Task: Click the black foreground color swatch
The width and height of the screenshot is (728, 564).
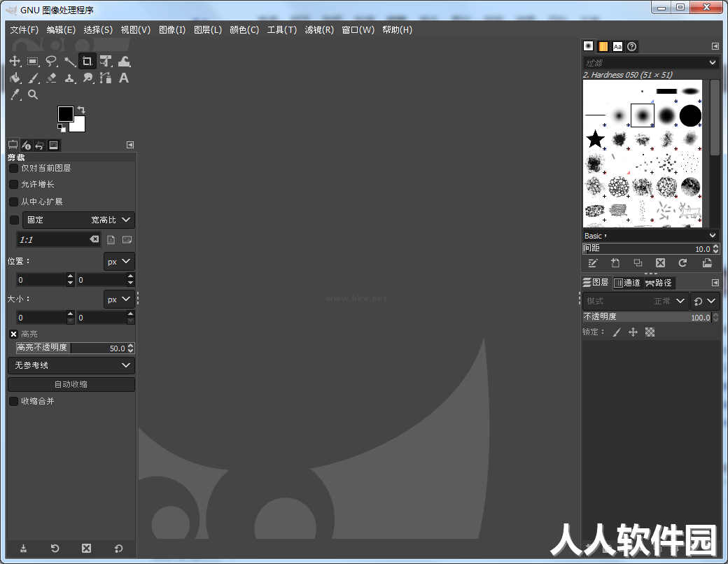Action: tap(66, 114)
